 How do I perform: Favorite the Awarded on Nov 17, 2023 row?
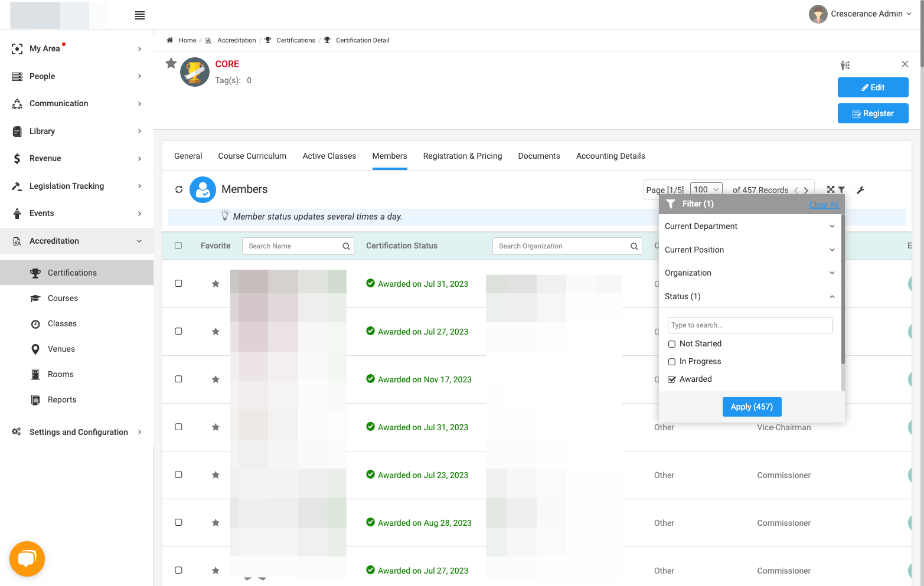216,379
